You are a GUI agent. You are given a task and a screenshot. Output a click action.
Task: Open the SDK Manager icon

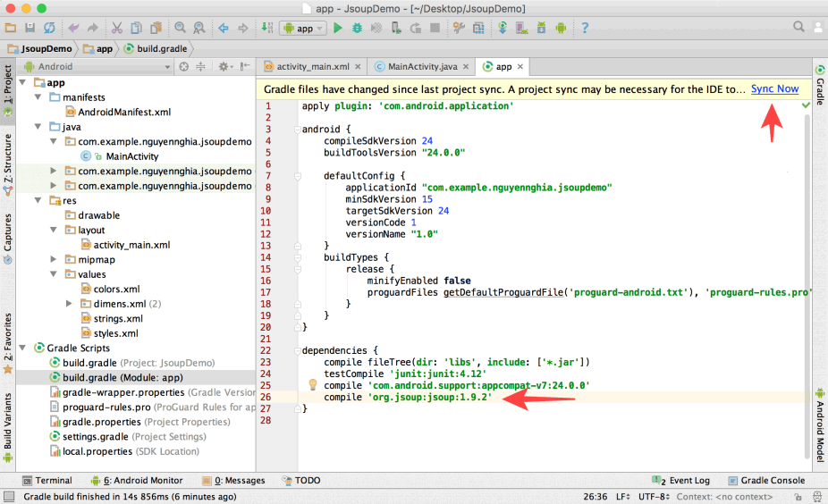pyautogui.click(x=541, y=28)
